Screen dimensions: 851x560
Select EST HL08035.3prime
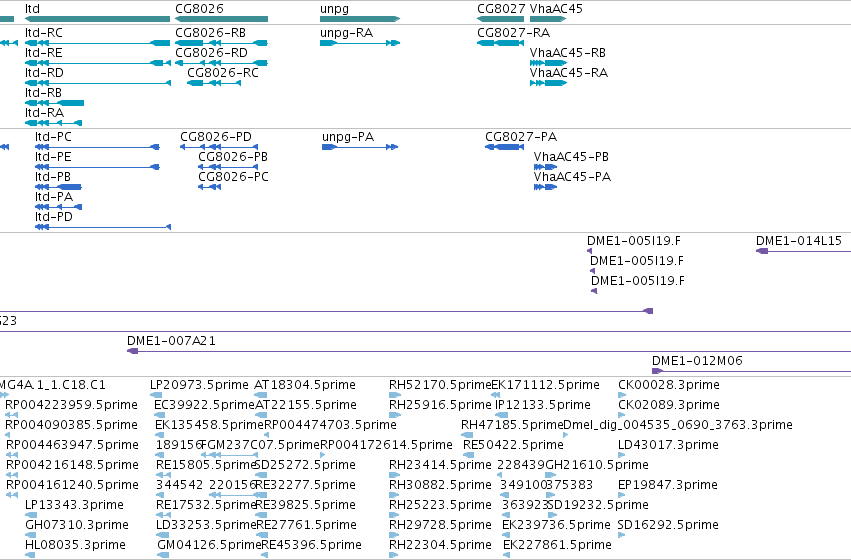pyautogui.click(x=75, y=546)
